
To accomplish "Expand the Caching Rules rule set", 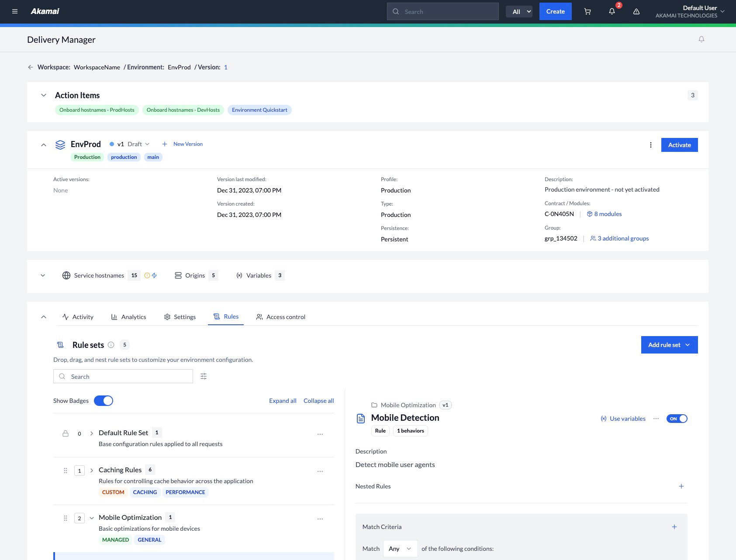I will pyautogui.click(x=92, y=470).
